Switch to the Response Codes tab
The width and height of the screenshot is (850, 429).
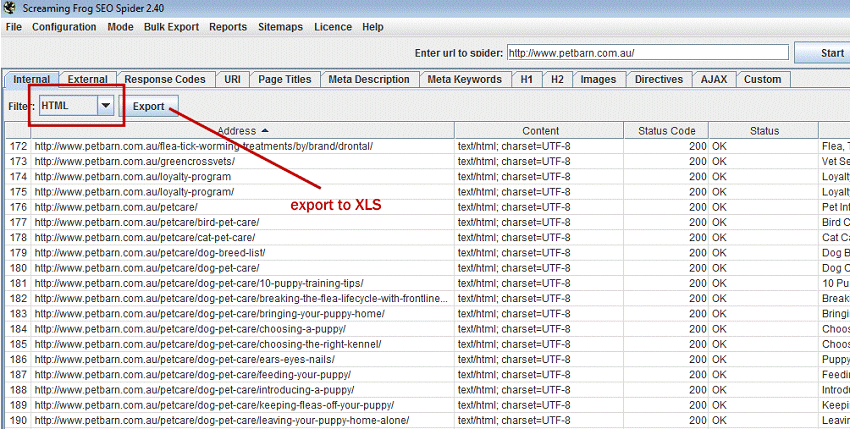pyautogui.click(x=165, y=80)
